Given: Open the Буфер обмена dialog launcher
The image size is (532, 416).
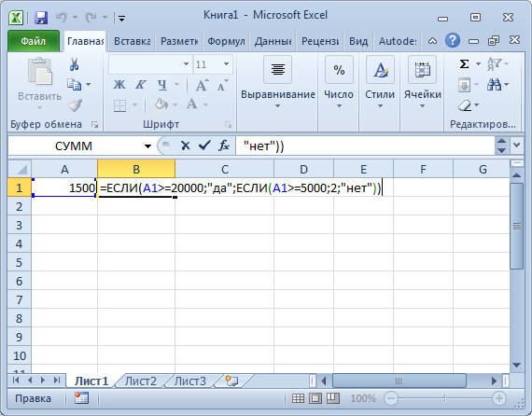Looking at the screenshot, I should (x=94, y=125).
